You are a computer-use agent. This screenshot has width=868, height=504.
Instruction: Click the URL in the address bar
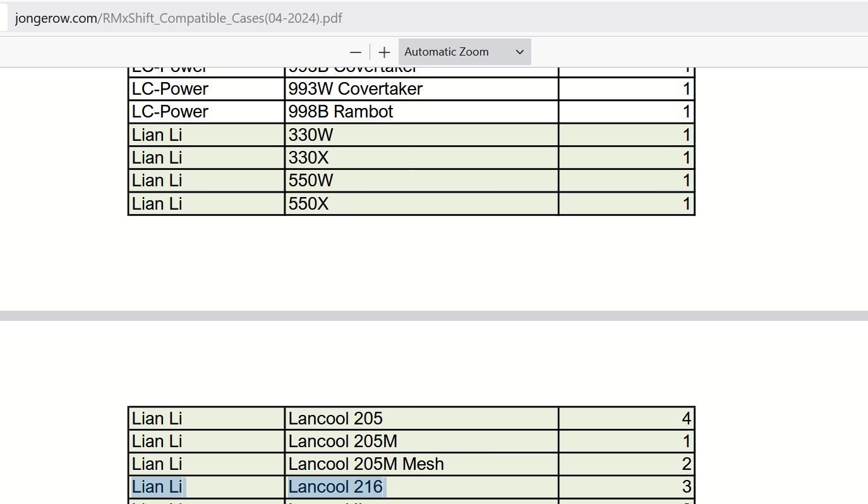pos(179,18)
